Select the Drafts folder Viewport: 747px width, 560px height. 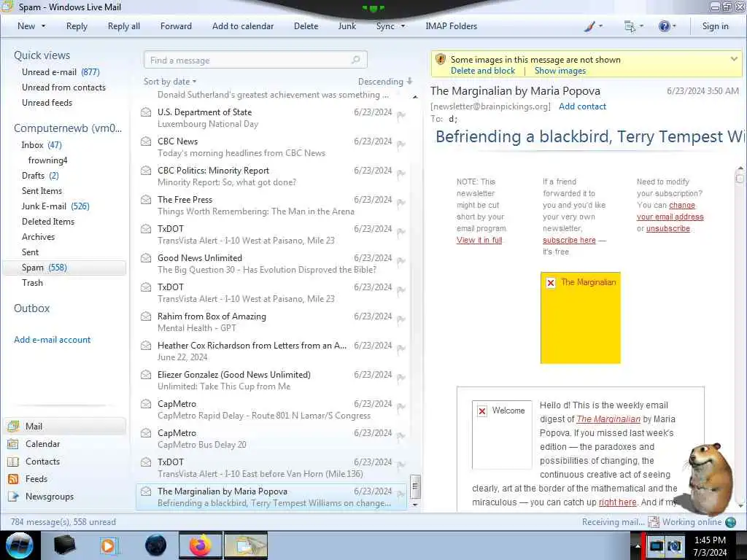point(40,176)
